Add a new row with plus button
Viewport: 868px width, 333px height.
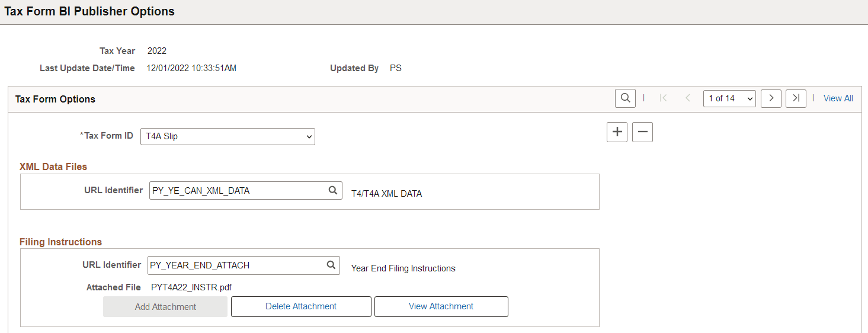(617, 132)
